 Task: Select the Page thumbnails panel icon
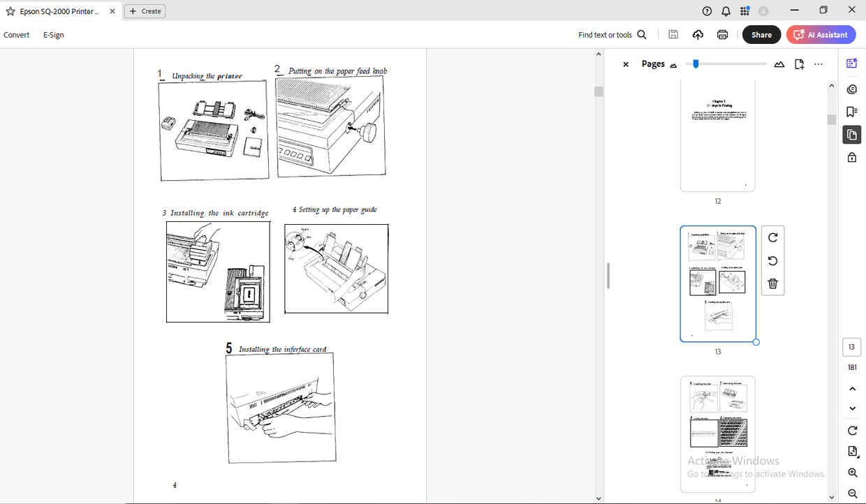(x=851, y=135)
